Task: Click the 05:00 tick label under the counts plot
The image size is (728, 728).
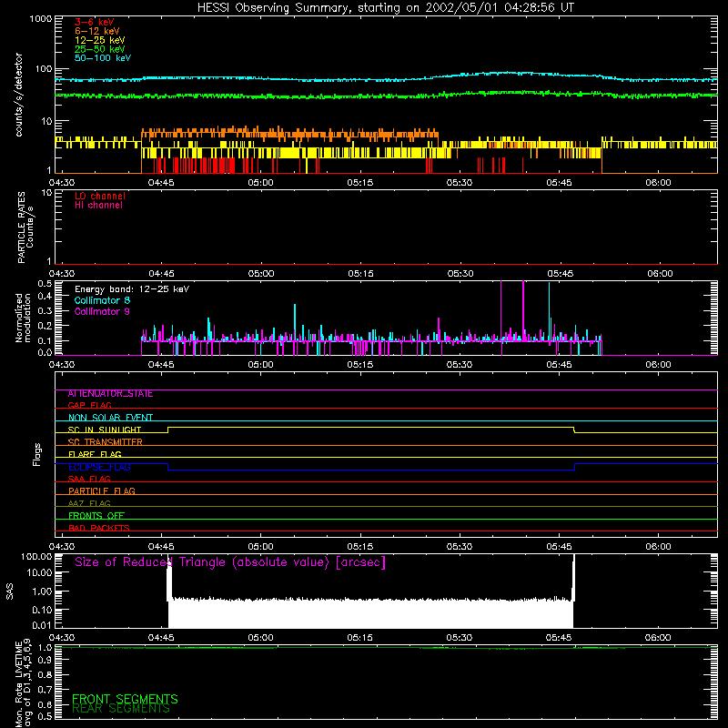Action: pos(260,183)
